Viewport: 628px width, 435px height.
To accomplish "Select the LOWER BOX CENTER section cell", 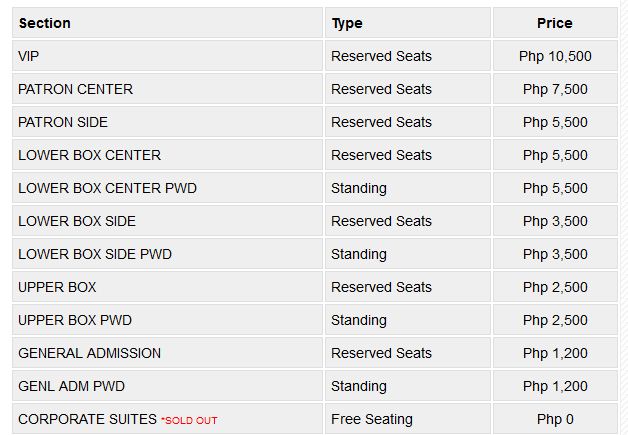I will coord(167,155).
